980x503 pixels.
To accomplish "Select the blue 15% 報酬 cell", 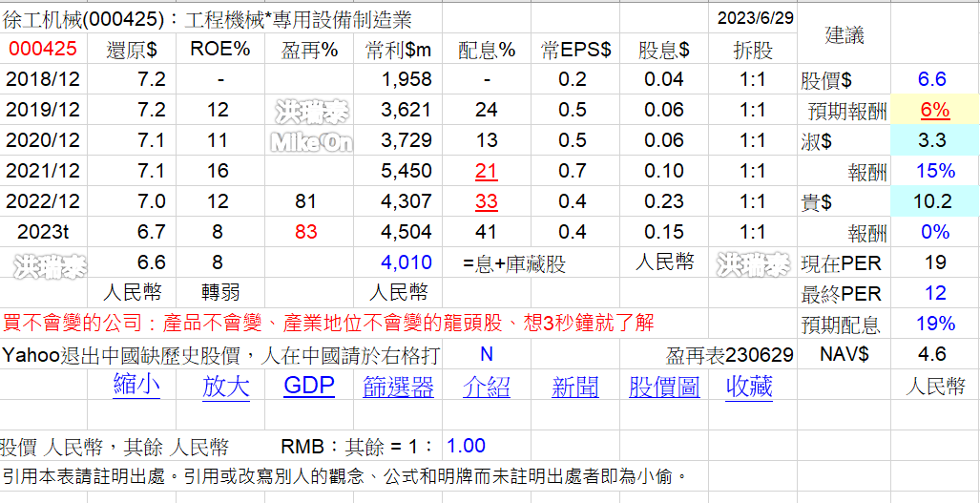I will pyautogui.click(x=934, y=171).
